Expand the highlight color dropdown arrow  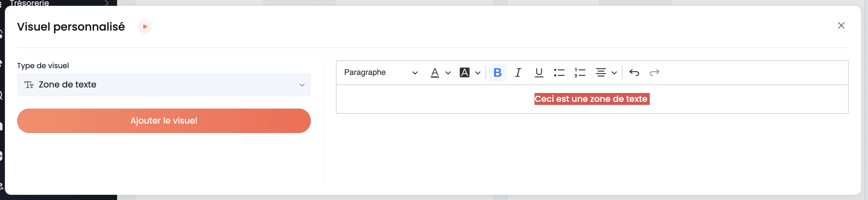[478, 73]
